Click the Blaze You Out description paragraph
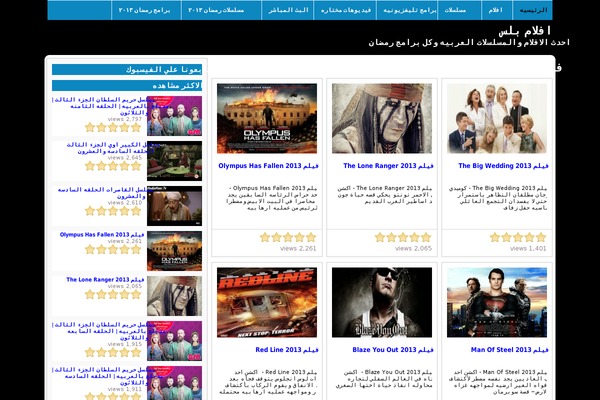 tap(384, 379)
